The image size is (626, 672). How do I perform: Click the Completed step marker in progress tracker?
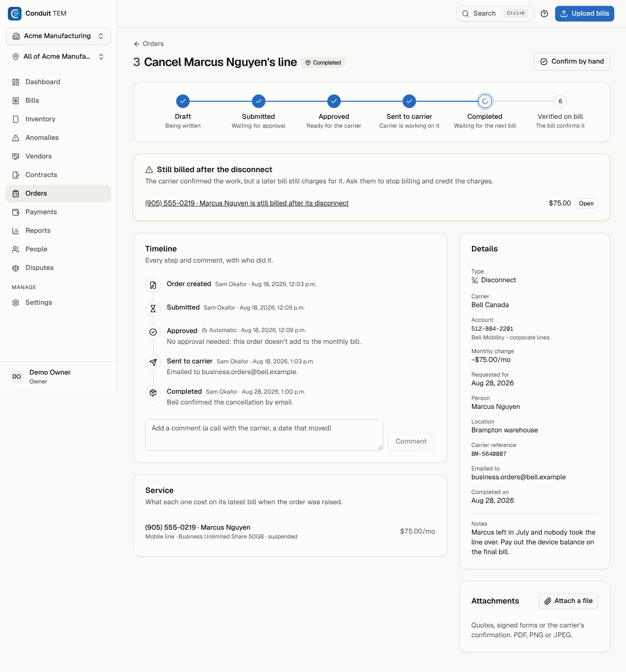tap(485, 101)
